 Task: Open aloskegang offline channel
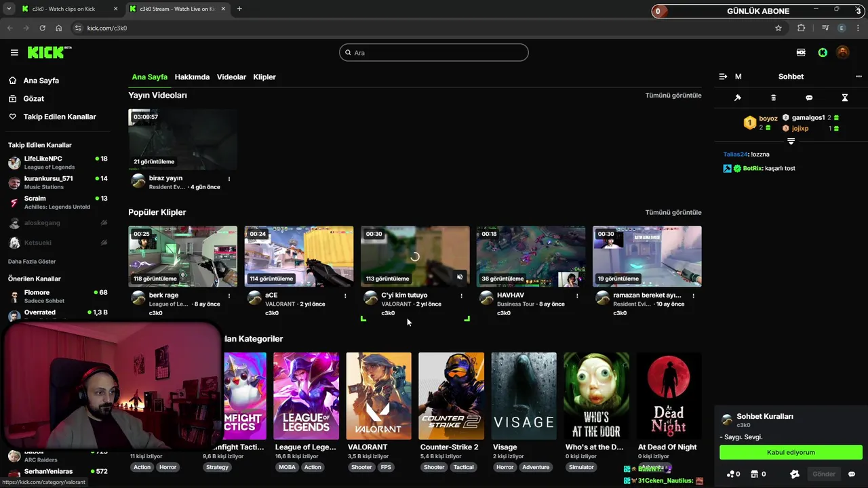(x=58, y=222)
